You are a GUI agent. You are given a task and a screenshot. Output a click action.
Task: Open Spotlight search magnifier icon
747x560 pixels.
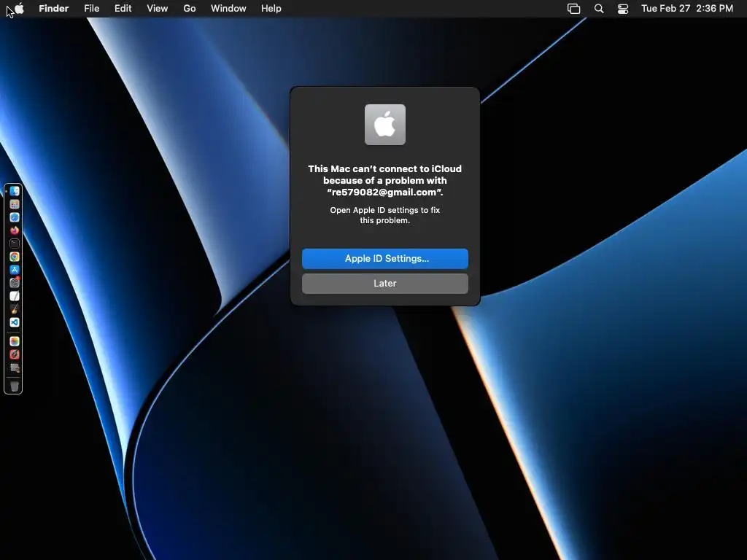pyautogui.click(x=600, y=9)
